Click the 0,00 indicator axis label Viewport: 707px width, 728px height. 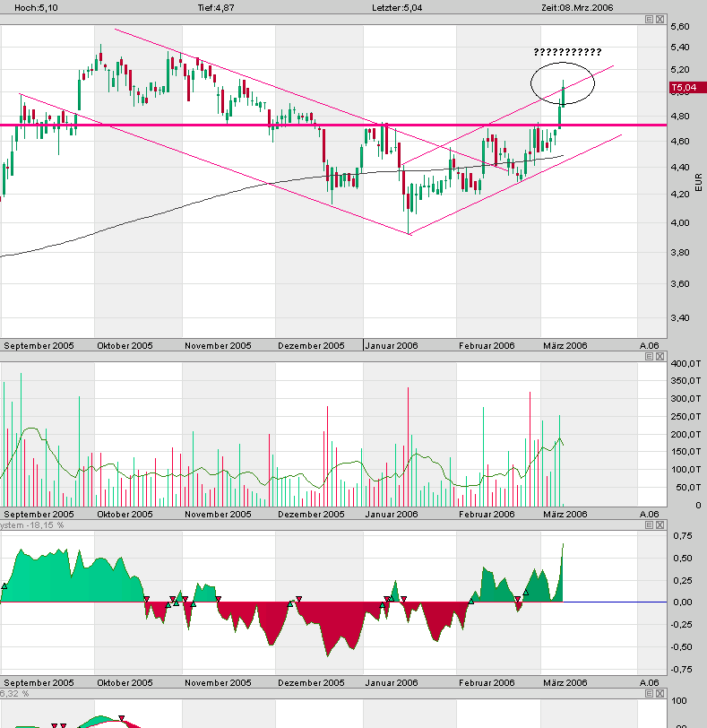point(683,602)
